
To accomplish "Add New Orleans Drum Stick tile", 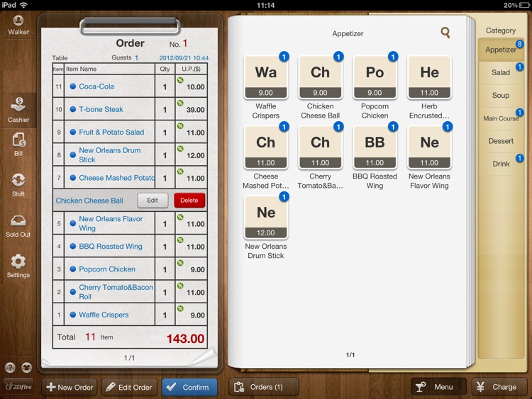I will pos(266,218).
